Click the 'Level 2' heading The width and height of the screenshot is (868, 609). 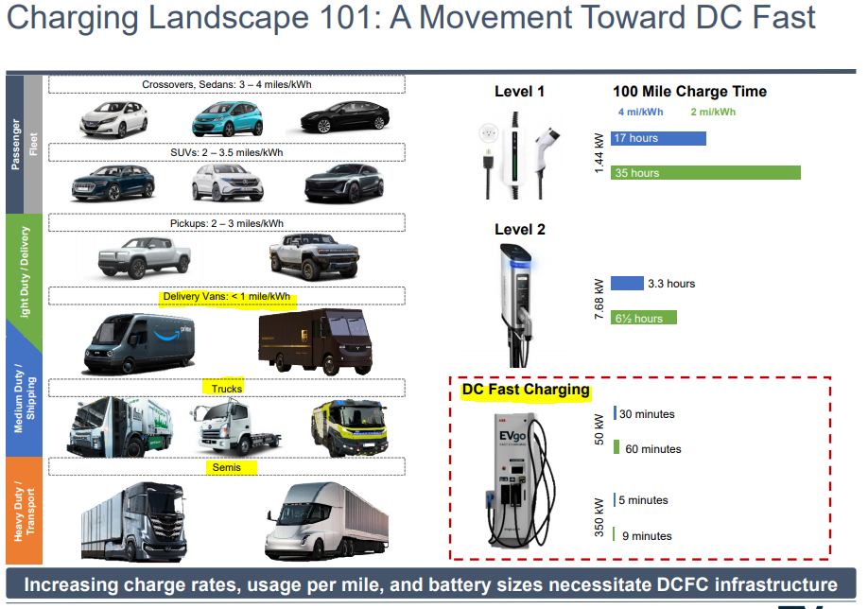520,229
